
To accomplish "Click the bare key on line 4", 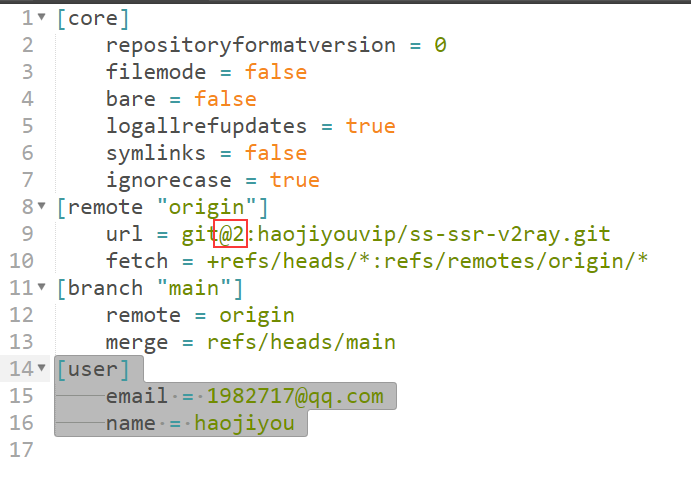I will tap(130, 99).
